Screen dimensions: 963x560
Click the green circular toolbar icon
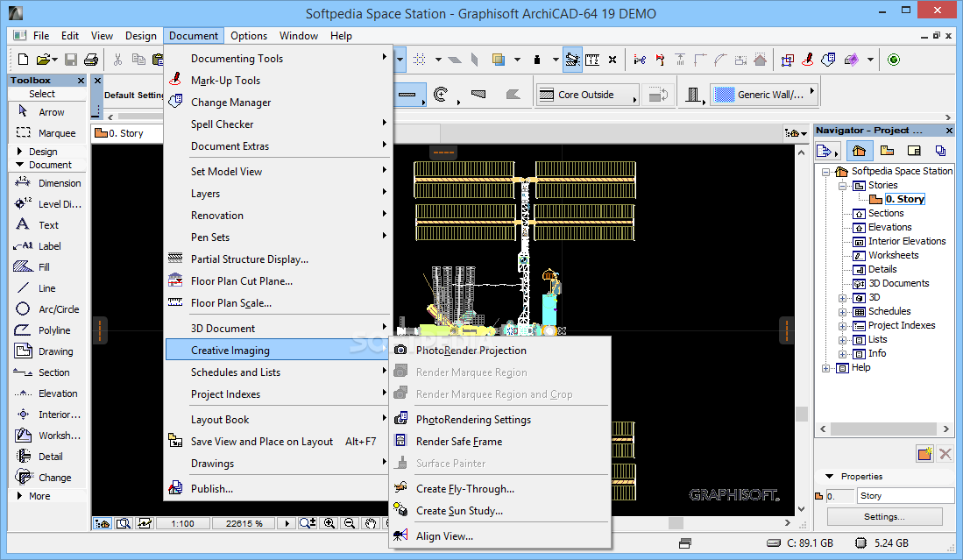(894, 60)
